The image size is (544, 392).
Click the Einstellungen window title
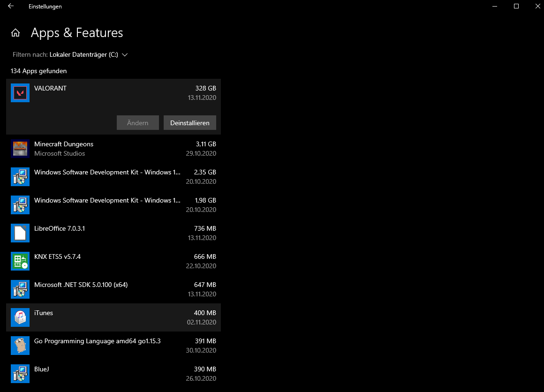[45, 7]
